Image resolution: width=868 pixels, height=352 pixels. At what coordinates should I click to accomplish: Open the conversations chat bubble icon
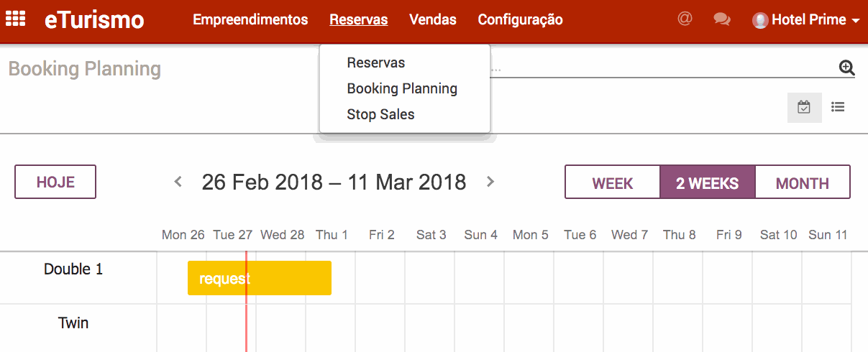point(722,19)
